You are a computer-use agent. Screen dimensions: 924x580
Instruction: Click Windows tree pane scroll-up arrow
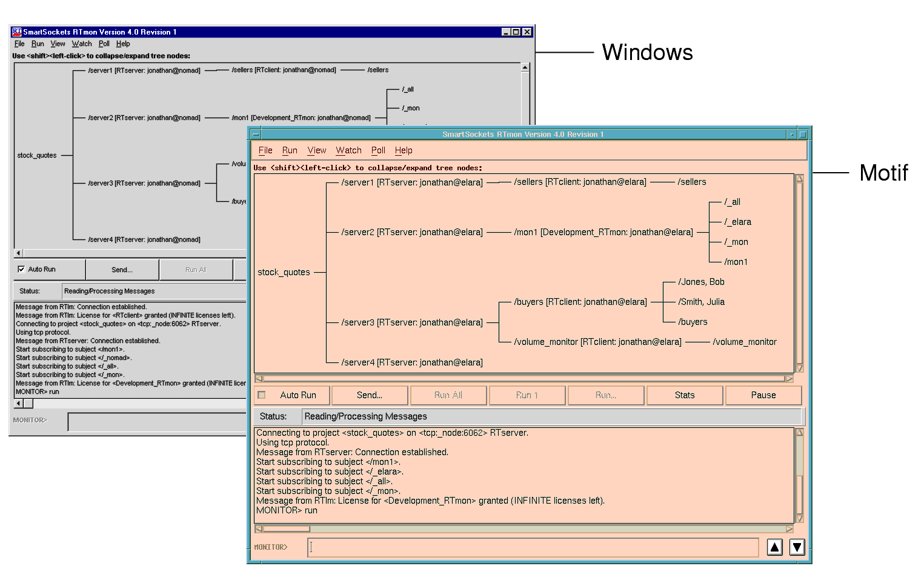[525, 67]
